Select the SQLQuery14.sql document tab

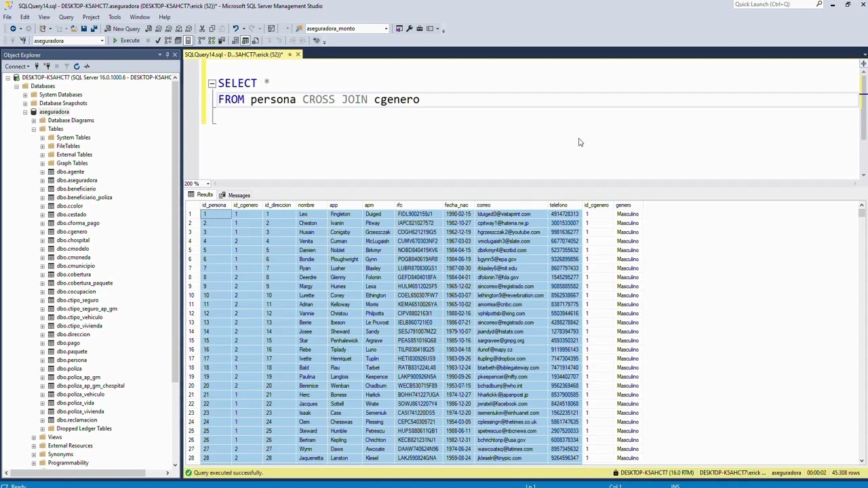tap(234, 54)
